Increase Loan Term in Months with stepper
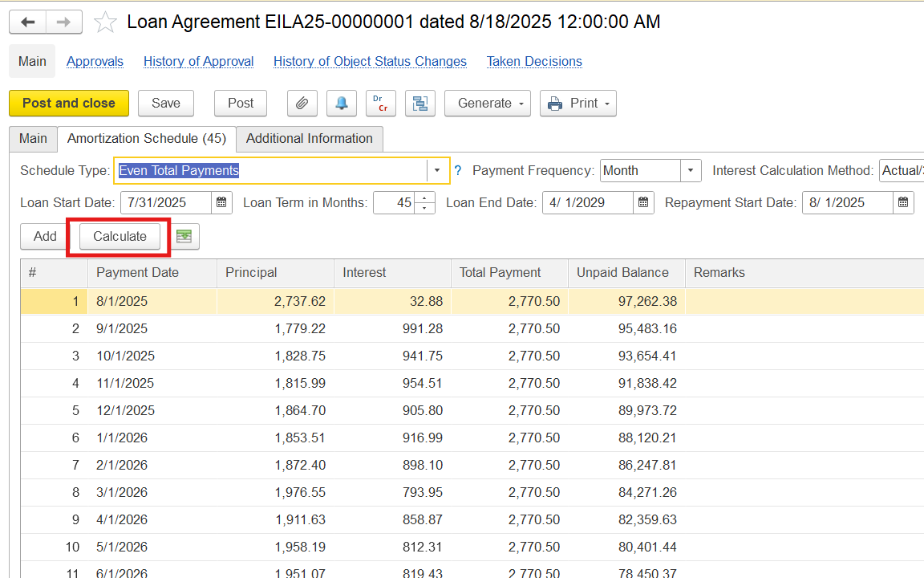The height and width of the screenshot is (578, 924). point(426,198)
